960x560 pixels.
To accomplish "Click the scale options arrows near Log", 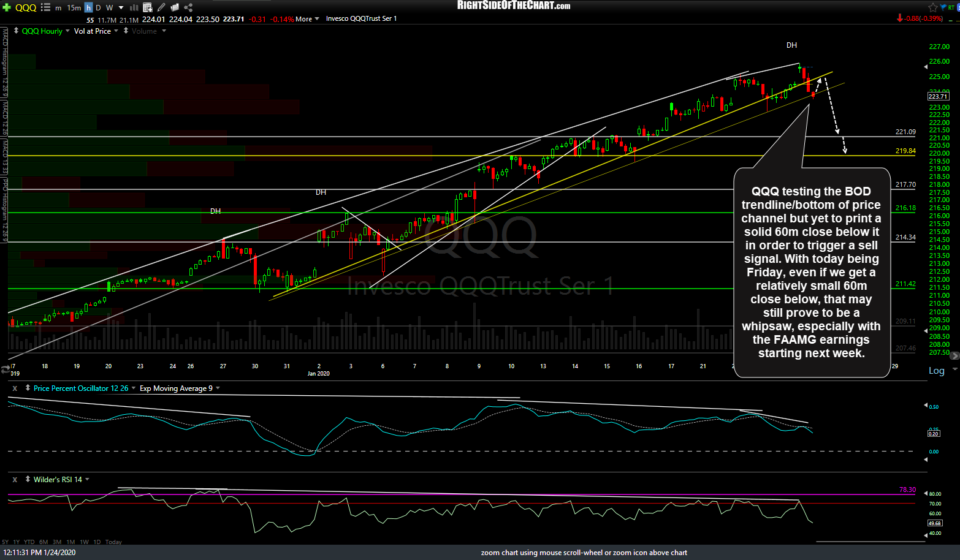I will tap(953, 368).
